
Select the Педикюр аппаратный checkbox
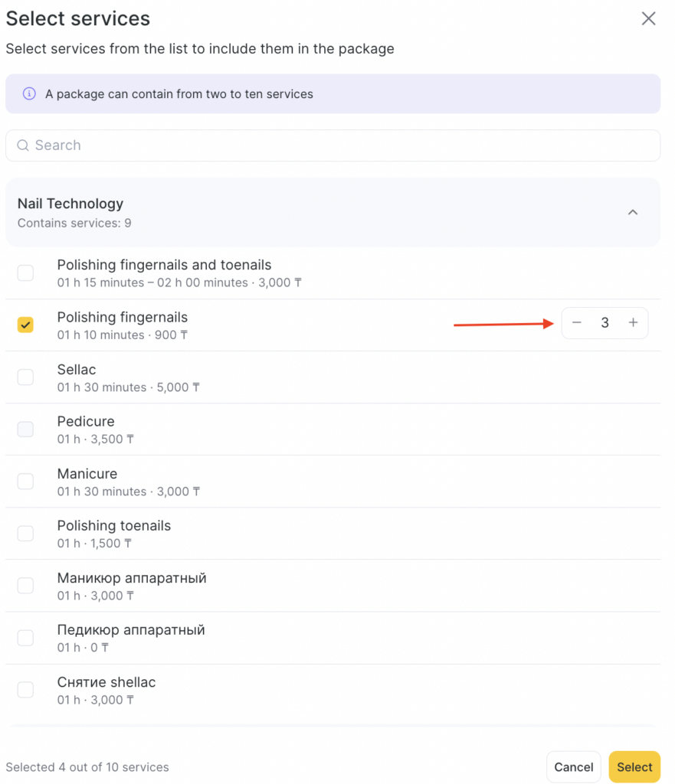click(x=25, y=637)
